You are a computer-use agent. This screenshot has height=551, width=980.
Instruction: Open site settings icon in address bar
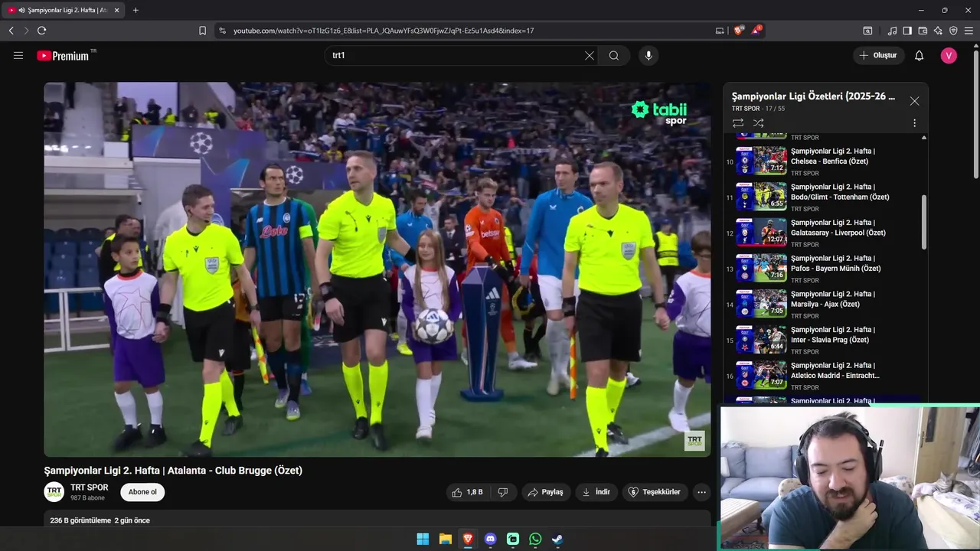pyautogui.click(x=222, y=31)
